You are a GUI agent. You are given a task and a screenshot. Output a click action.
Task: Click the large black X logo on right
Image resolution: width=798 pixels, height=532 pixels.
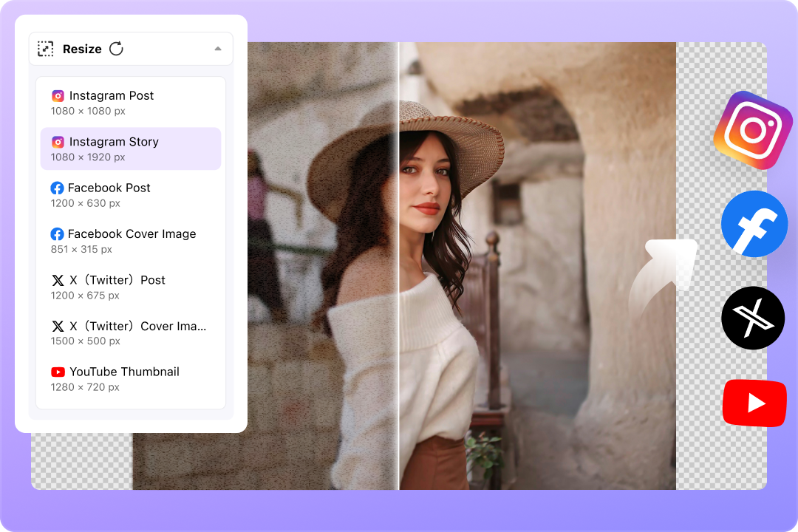tap(753, 318)
